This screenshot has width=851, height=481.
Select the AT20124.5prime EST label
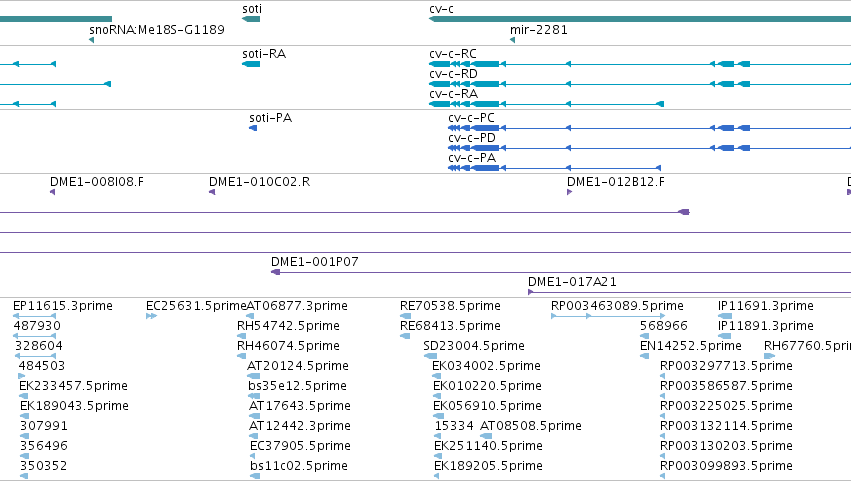pos(298,366)
